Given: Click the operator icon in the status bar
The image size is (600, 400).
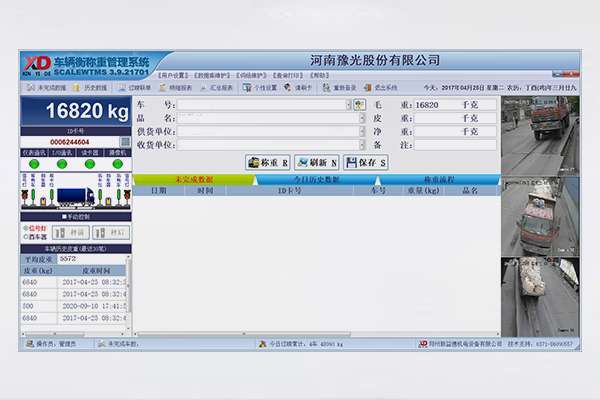Looking at the screenshot, I should (30, 344).
